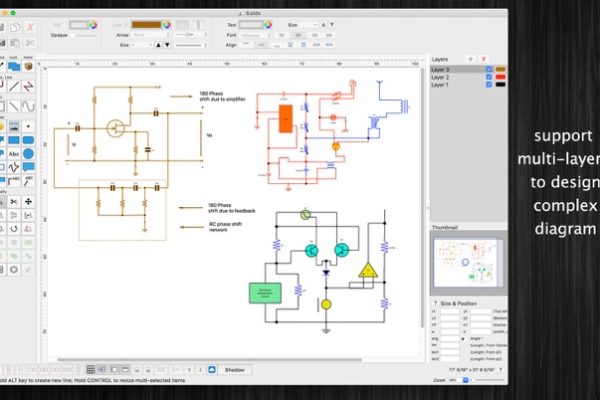600x400 pixels.
Task: Delete layer with red X in Layers panel
Action: 483,59
